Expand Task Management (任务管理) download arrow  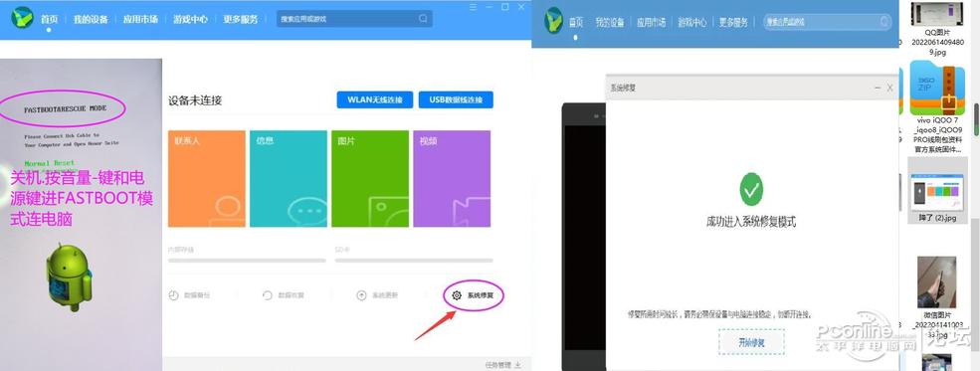coord(518,365)
